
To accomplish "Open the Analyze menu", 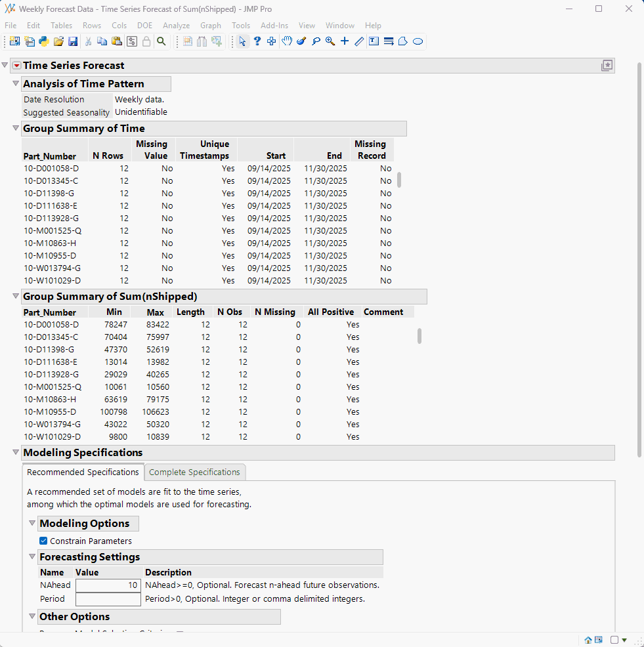I will [176, 26].
